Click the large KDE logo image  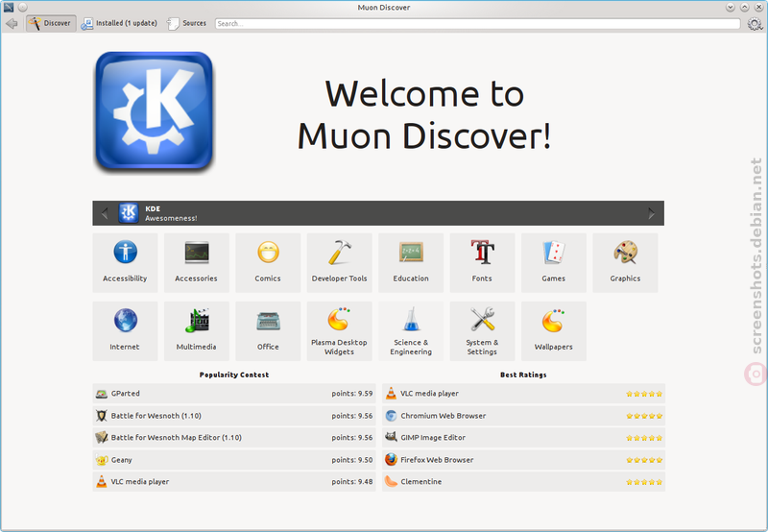click(155, 111)
